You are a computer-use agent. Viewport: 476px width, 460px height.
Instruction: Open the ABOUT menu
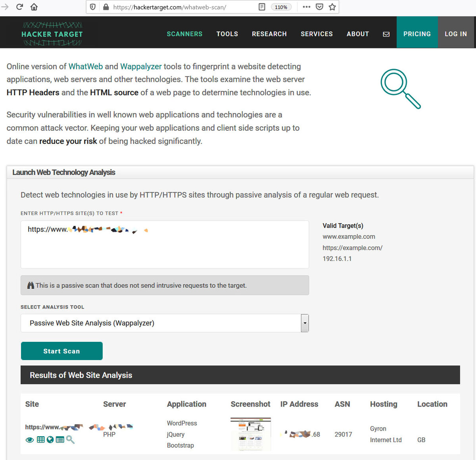358,34
